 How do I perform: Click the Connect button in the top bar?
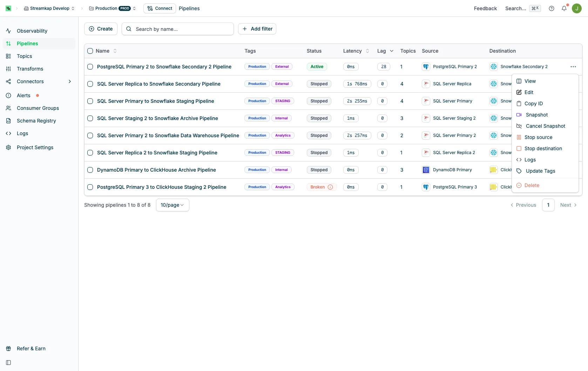(160, 8)
